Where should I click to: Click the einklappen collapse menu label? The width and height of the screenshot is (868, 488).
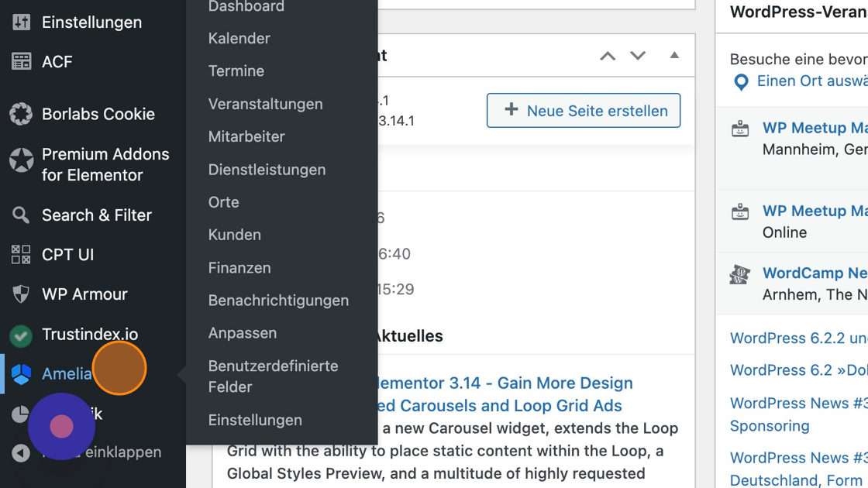(x=123, y=452)
